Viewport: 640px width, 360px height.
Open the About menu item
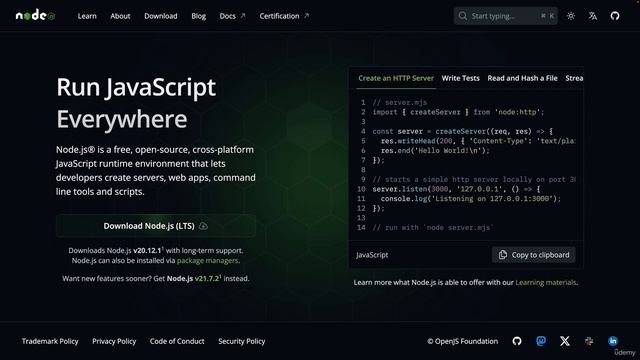pyautogui.click(x=120, y=16)
